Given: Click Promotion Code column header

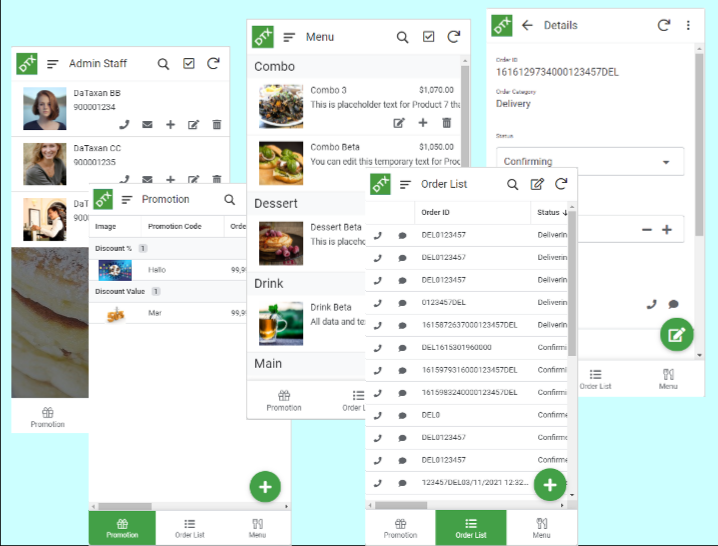Looking at the screenshot, I should coord(183,226).
